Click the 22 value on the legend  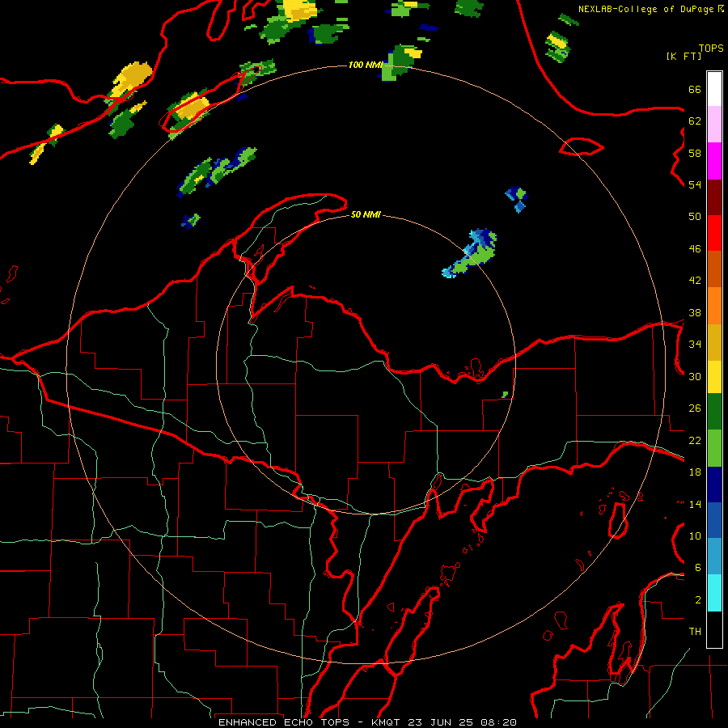pyautogui.click(x=695, y=440)
